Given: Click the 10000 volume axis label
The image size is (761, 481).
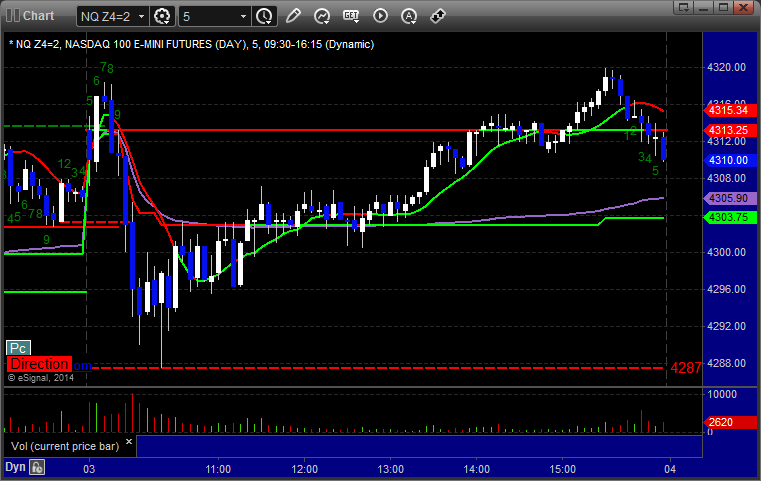Looking at the screenshot, I should 722,394.
